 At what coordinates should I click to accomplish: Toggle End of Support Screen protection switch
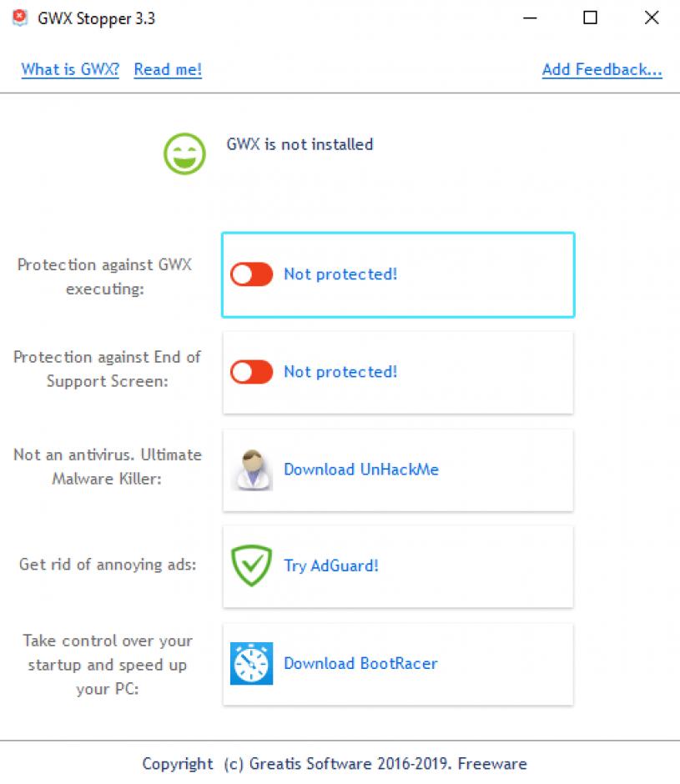coord(252,372)
